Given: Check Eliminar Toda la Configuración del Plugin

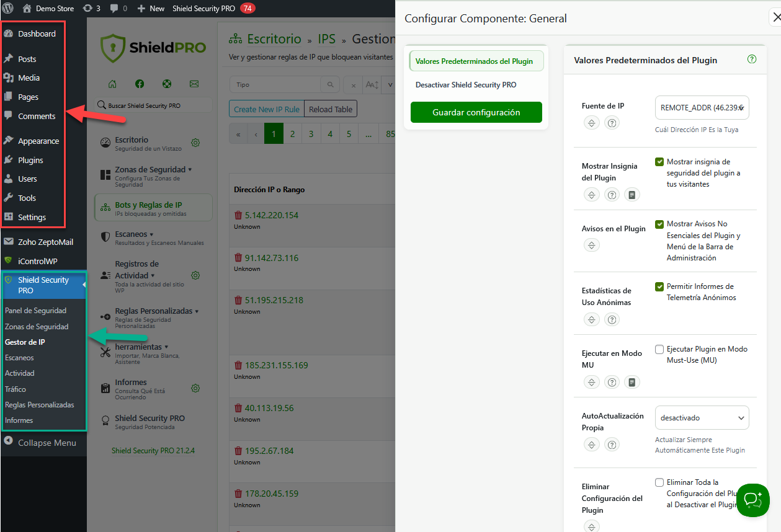Looking at the screenshot, I should tap(659, 482).
